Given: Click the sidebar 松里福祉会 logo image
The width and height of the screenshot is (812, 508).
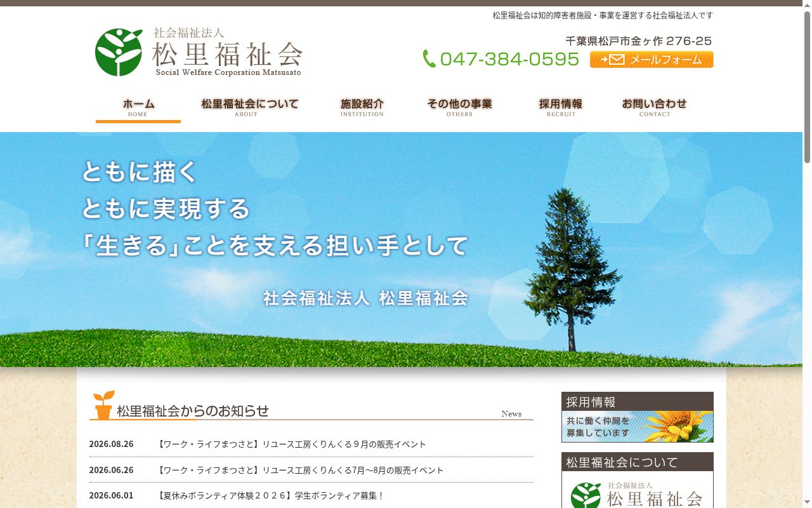Looking at the screenshot, I should click(x=638, y=494).
